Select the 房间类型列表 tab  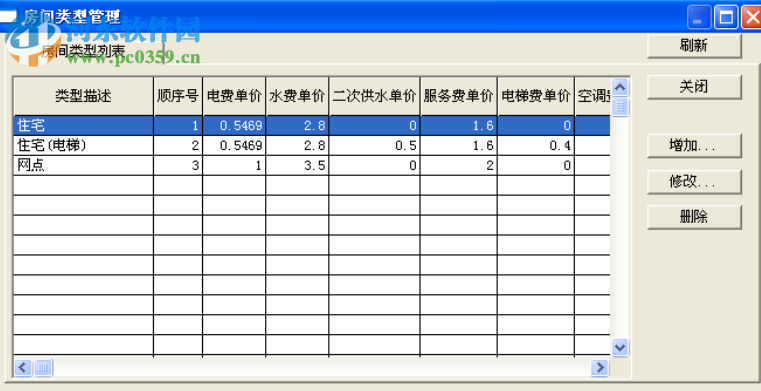point(83,51)
